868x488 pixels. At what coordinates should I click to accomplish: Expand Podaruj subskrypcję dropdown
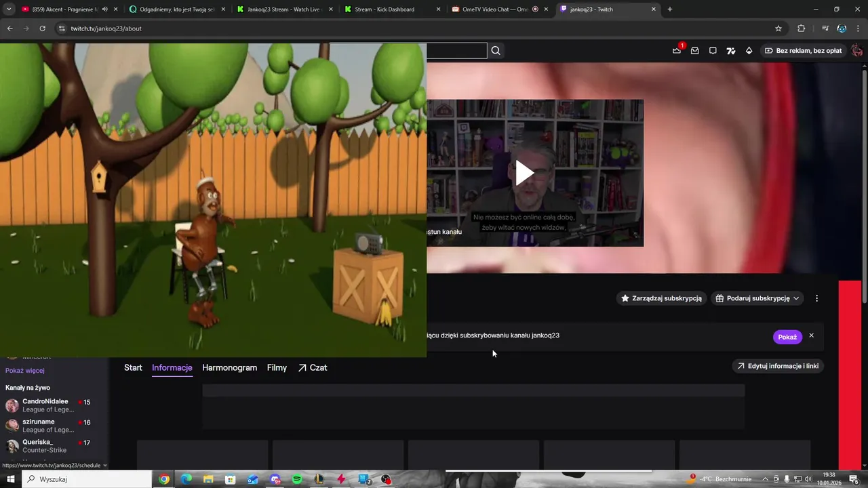coord(757,298)
